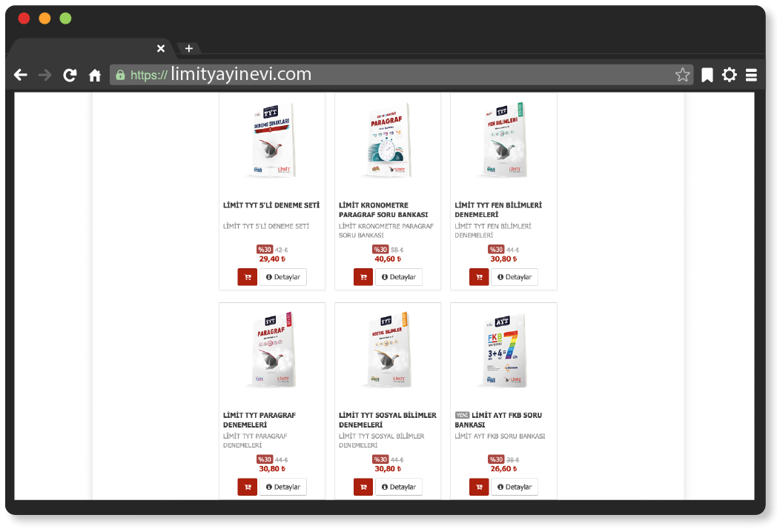Add AYT FKB Soru Bankası to cart
The width and height of the screenshot is (777, 532).
[x=479, y=487]
